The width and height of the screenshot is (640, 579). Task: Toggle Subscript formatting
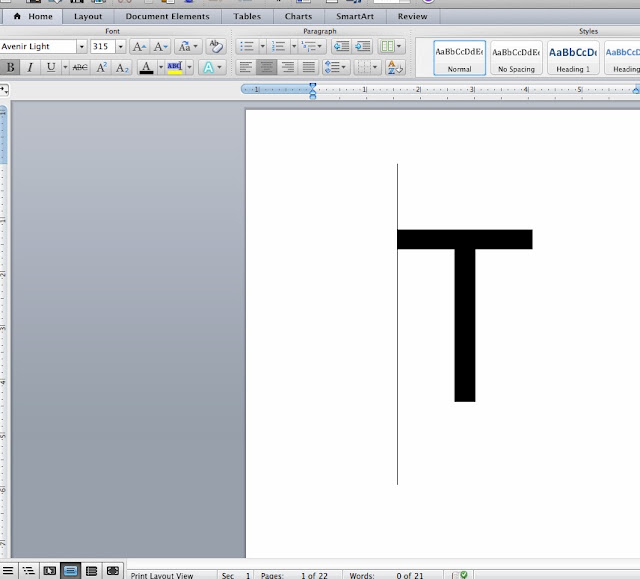pos(122,67)
